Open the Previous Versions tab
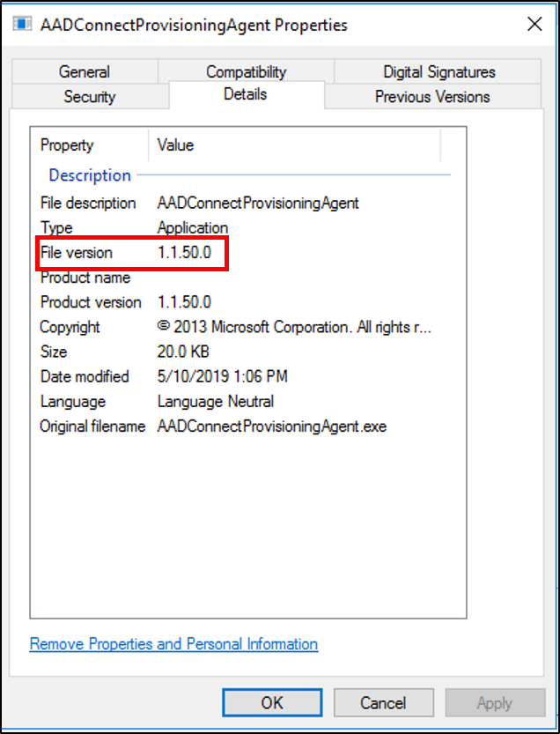Image resolution: width=560 pixels, height=734 pixels. pyautogui.click(x=432, y=97)
